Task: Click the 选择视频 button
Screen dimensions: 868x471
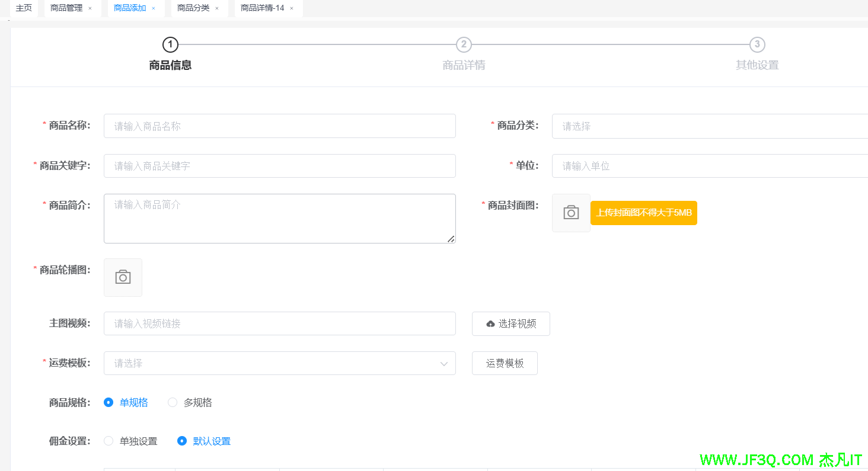Action: click(x=510, y=323)
